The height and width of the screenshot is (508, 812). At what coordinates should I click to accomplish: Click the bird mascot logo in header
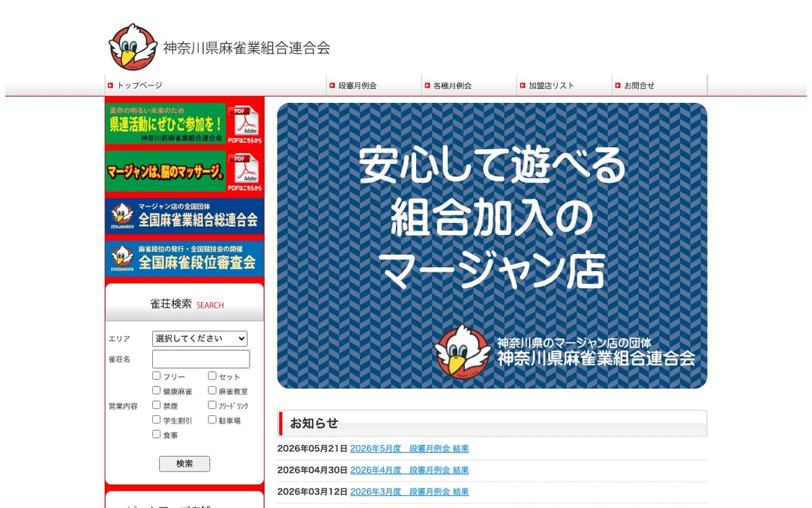coord(133,47)
